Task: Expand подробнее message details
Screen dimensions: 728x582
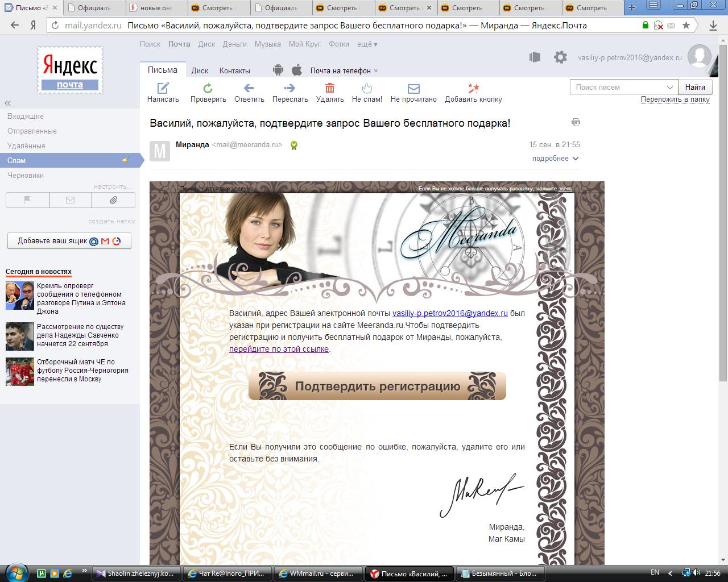Action: (x=555, y=159)
